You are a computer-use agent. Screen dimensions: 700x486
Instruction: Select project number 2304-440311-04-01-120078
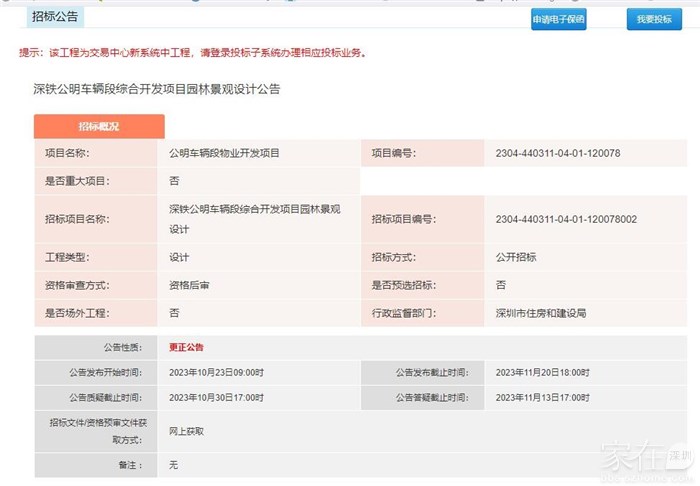tap(558, 153)
